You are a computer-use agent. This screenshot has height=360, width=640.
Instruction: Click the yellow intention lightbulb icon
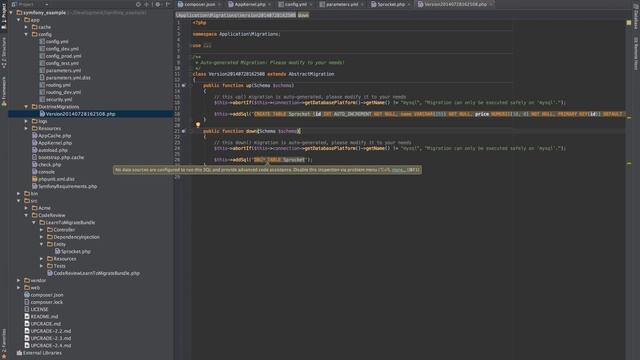click(x=198, y=124)
